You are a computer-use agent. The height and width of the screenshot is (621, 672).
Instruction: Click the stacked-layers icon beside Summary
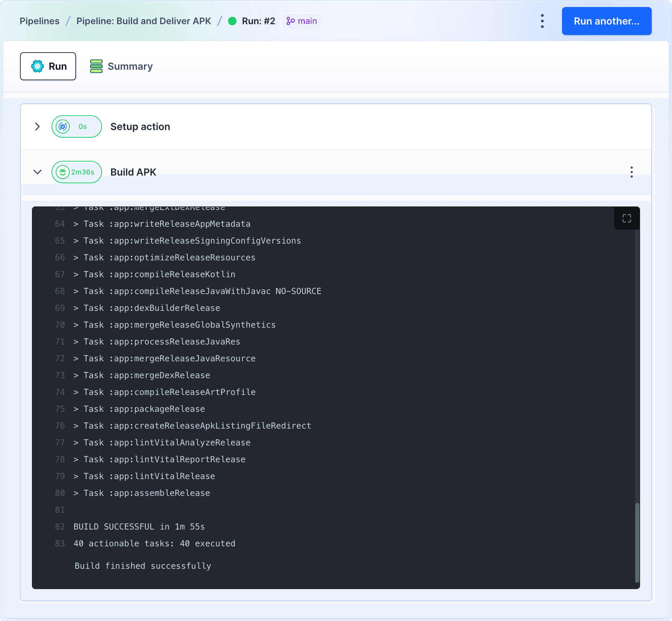pyautogui.click(x=95, y=66)
